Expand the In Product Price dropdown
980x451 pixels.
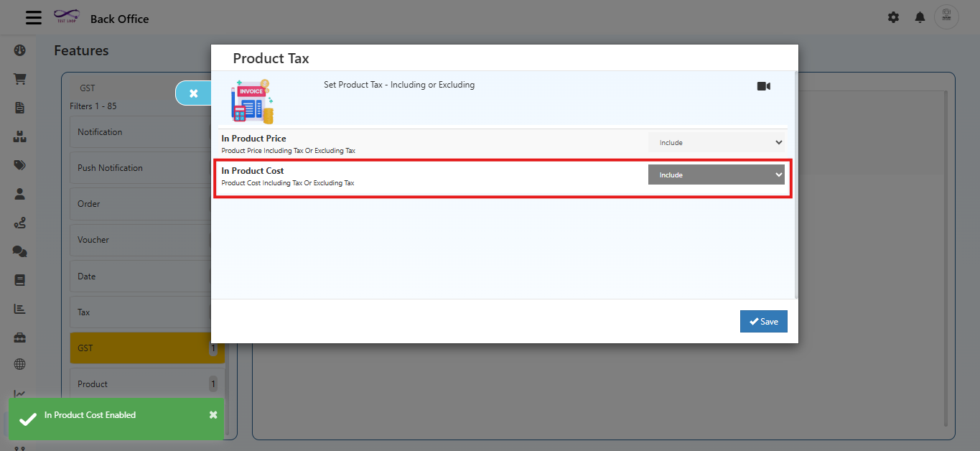(716, 142)
